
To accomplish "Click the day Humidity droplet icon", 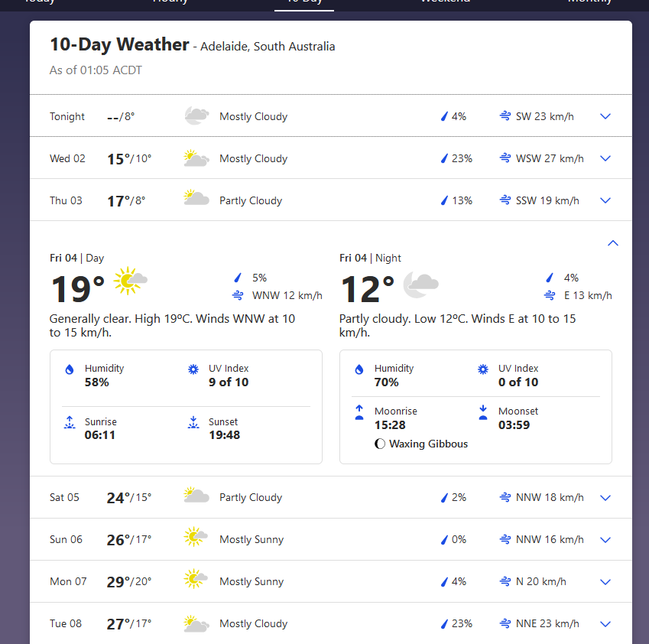I will [70, 369].
